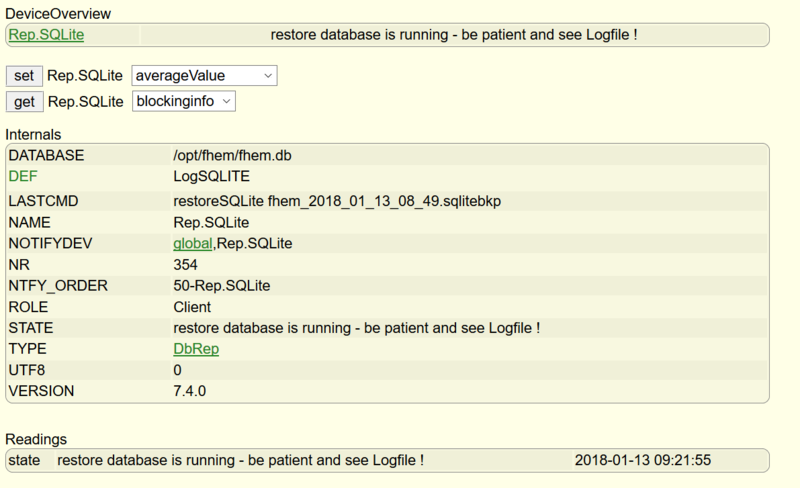Click the NR value 354
The image size is (800, 488).
[185, 264]
